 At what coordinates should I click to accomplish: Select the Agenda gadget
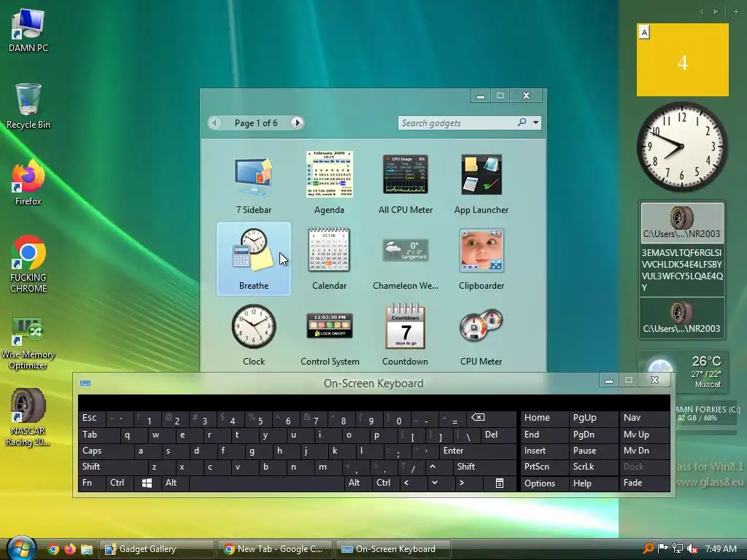[x=329, y=183]
